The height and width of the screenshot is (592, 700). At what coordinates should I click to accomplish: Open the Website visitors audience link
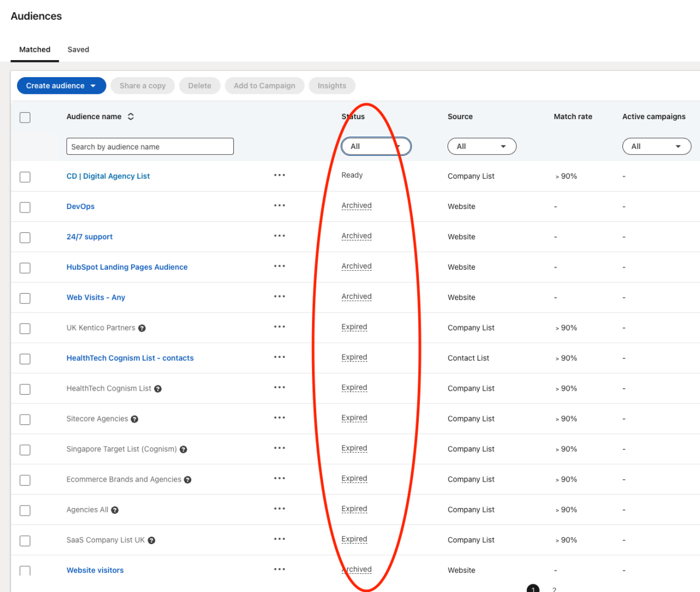coord(95,570)
